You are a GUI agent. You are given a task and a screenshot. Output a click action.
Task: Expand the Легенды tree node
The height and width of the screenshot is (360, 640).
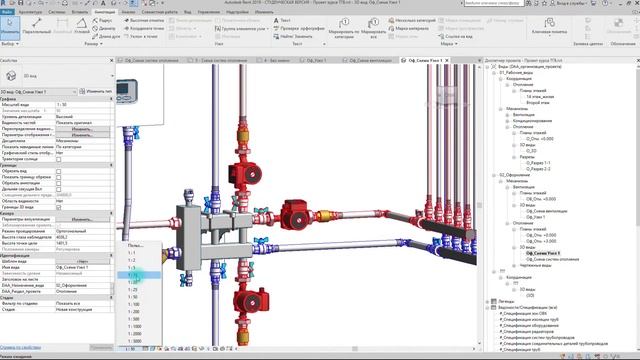(487, 302)
